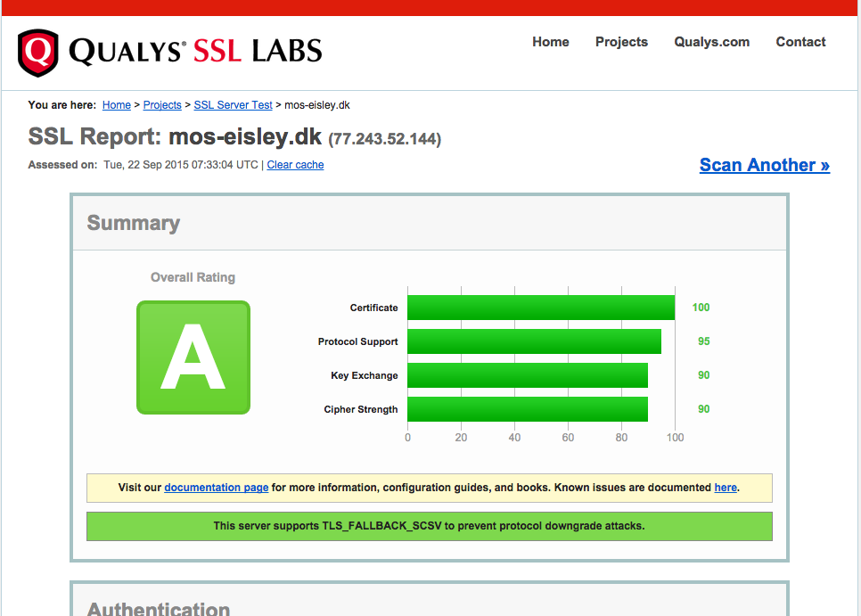Click the Key Exchange score bar
The width and height of the screenshot is (861, 616).
[x=528, y=375]
